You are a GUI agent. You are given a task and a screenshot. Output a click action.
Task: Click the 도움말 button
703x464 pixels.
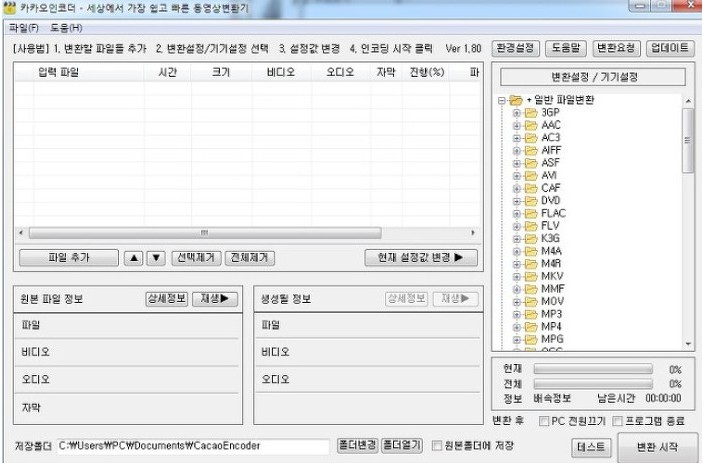tap(566, 48)
